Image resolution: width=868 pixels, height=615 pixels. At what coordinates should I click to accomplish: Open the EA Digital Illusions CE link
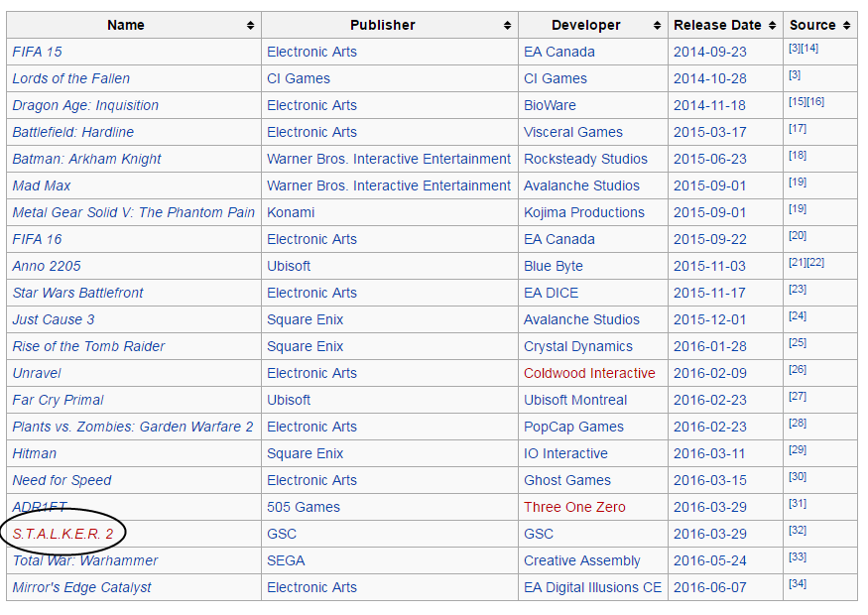coord(592,587)
